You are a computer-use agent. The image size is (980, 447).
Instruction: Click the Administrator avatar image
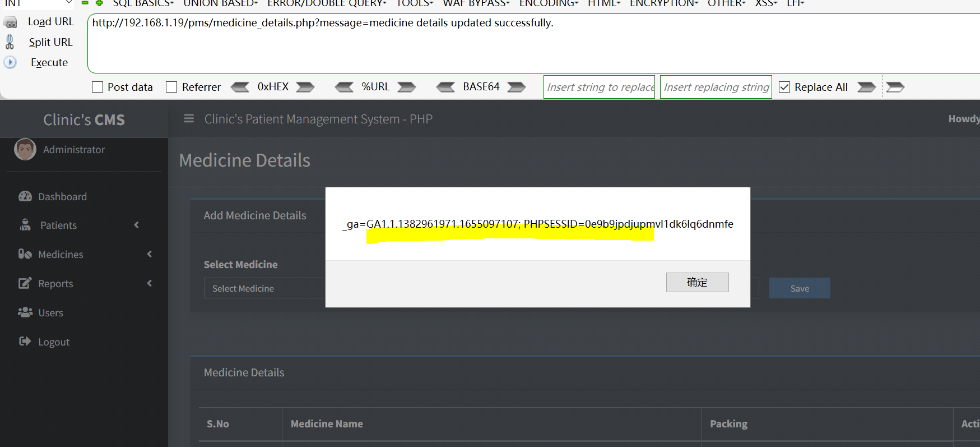(25, 149)
